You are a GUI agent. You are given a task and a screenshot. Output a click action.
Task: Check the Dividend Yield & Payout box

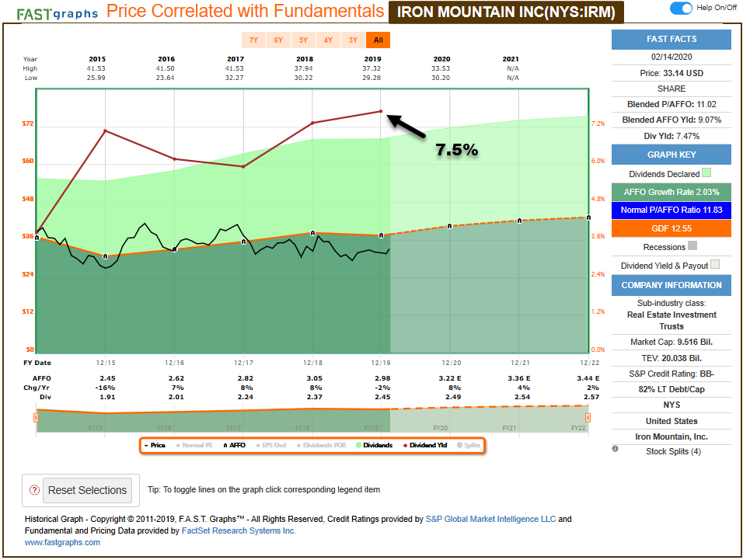(x=716, y=264)
